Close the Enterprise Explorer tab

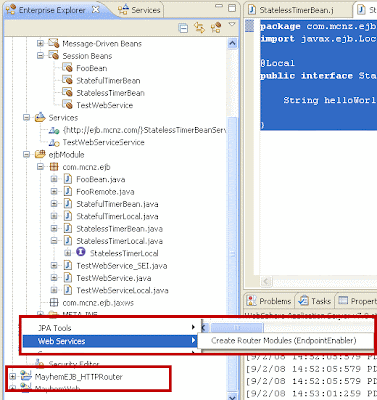(95, 9)
